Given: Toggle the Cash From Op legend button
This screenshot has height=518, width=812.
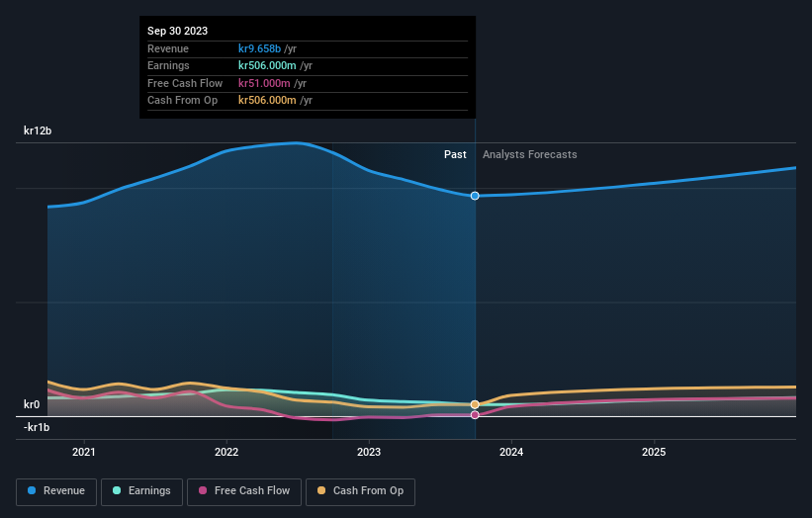Looking at the screenshot, I should pos(360,491).
